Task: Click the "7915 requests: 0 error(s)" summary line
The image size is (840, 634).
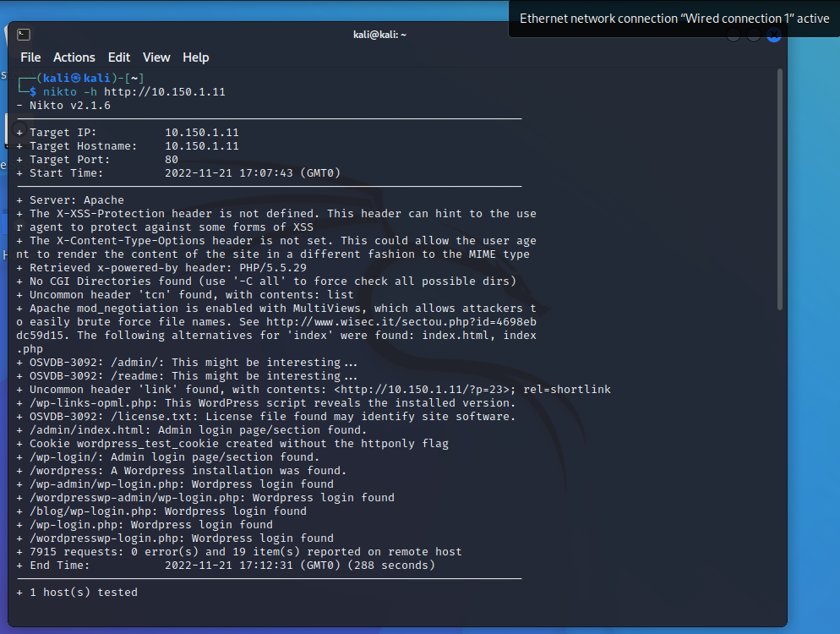Action: pyautogui.click(x=239, y=552)
